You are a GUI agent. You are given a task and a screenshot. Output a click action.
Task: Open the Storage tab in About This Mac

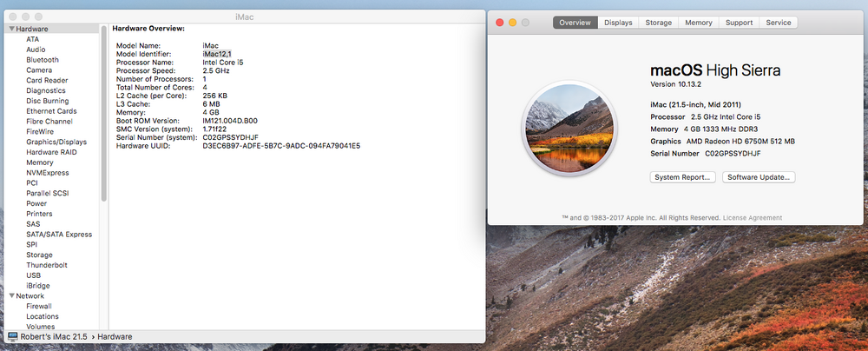pyautogui.click(x=659, y=23)
